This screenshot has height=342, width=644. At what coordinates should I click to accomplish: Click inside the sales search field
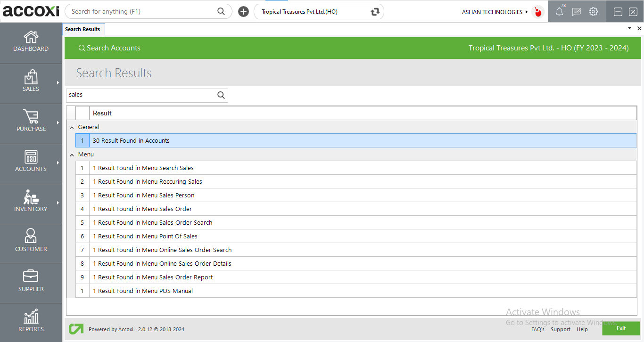coord(141,95)
